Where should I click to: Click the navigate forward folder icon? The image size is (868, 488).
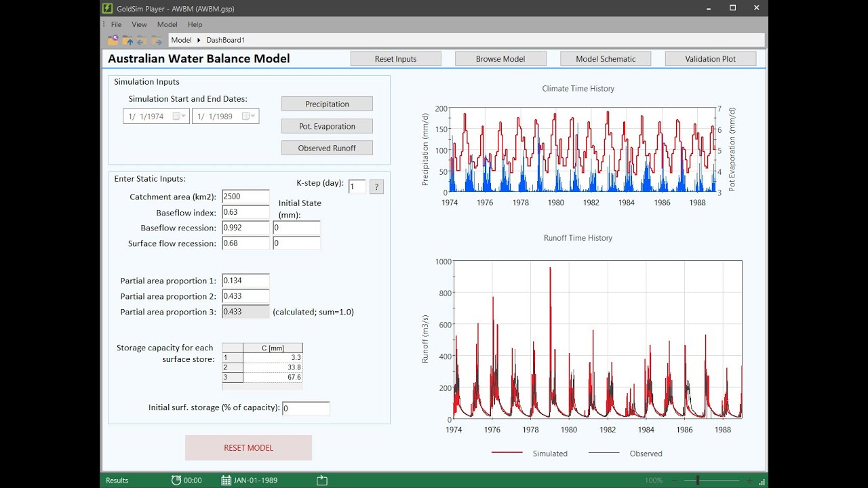pos(157,40)
